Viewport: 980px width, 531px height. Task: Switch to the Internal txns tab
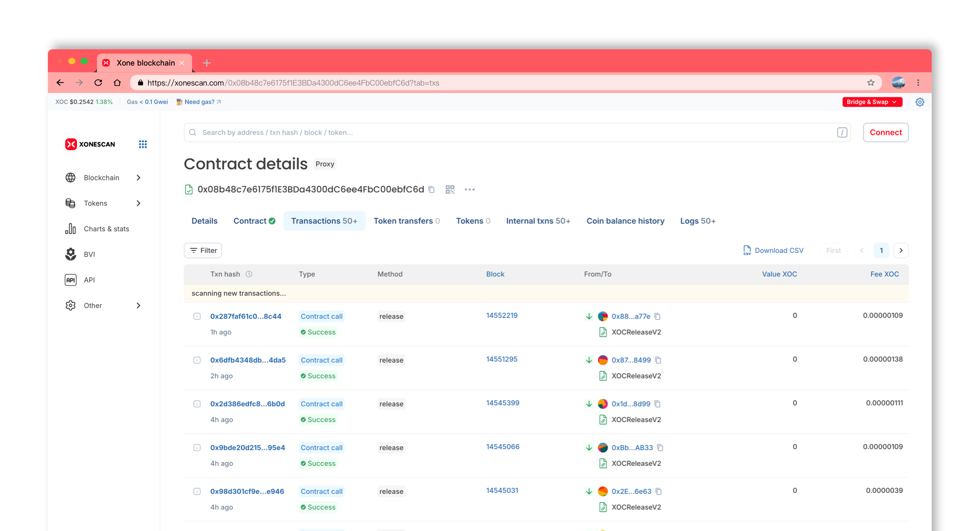point(538,221)
